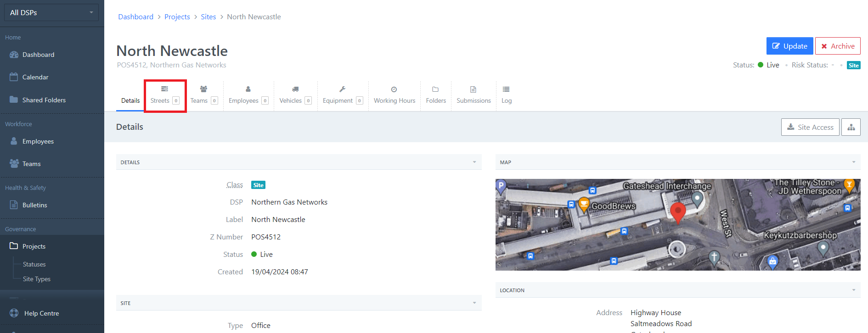Click the Archive button
This screenshot has width=868, height=333.
838,46
